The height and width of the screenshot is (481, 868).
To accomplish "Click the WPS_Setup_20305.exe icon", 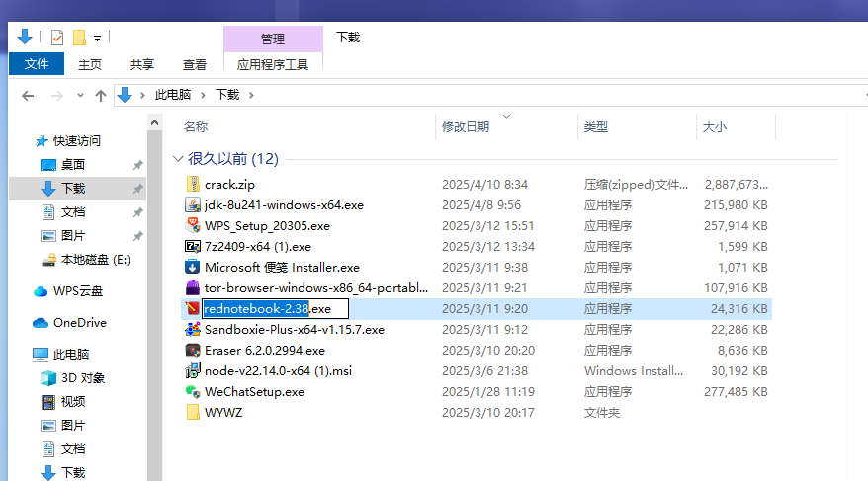I will [193, 225].
